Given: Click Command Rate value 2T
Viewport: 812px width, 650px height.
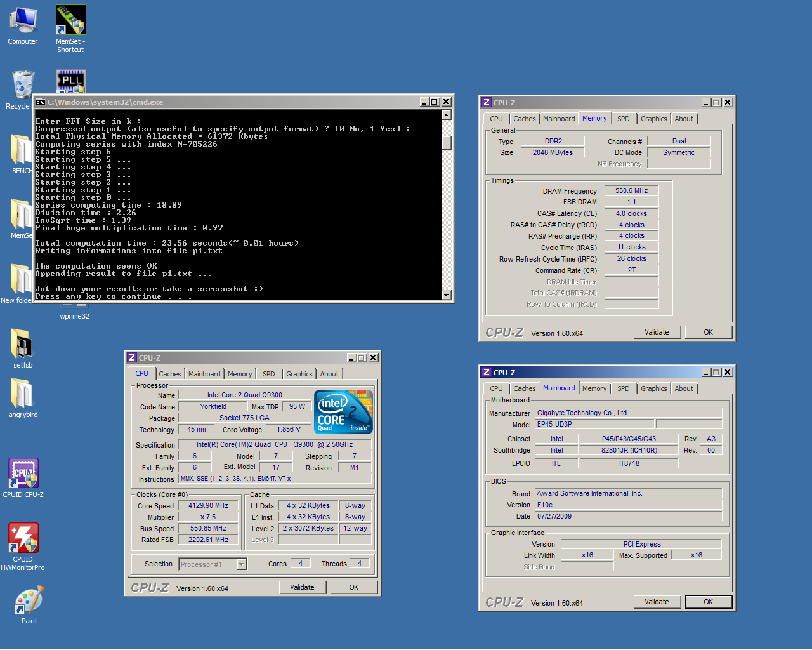Looking at the screenshot, I should (632, 270).
